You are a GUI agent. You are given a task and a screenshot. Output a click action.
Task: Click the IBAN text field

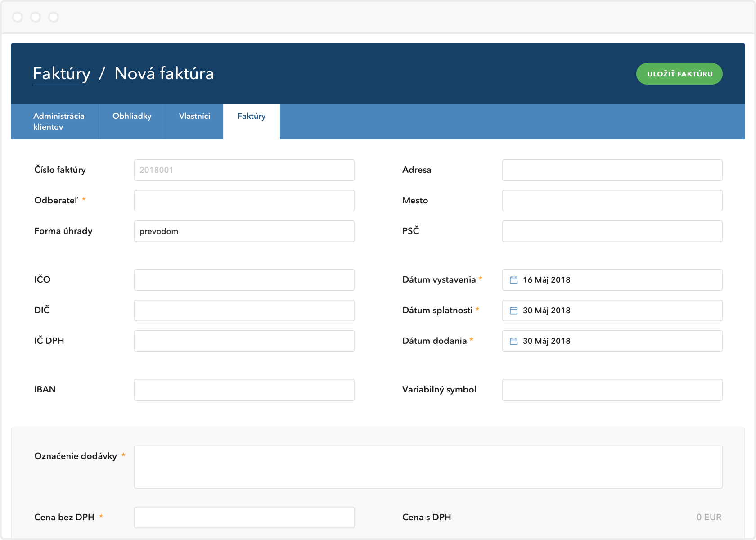point(244,390)
